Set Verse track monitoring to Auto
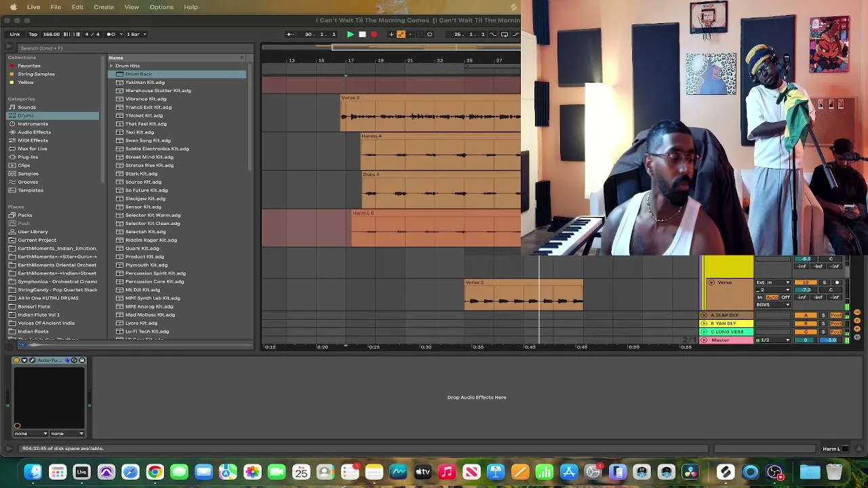Viewport: 868px width, 488px height. point(772,298)
